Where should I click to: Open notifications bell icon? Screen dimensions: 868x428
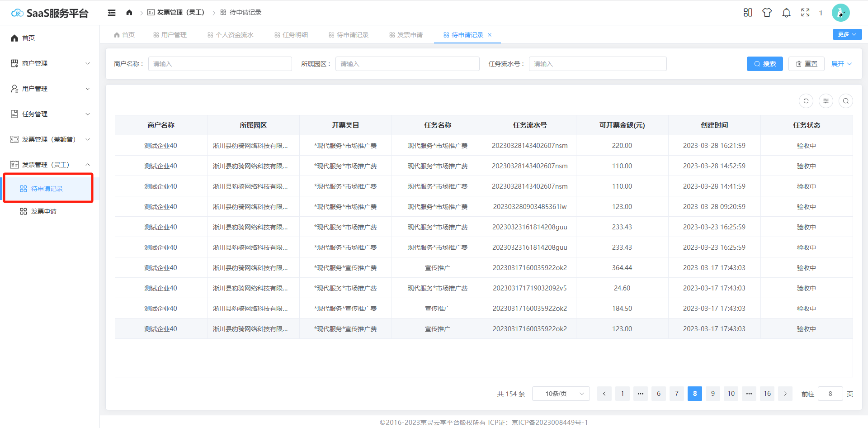click(786, 13)
